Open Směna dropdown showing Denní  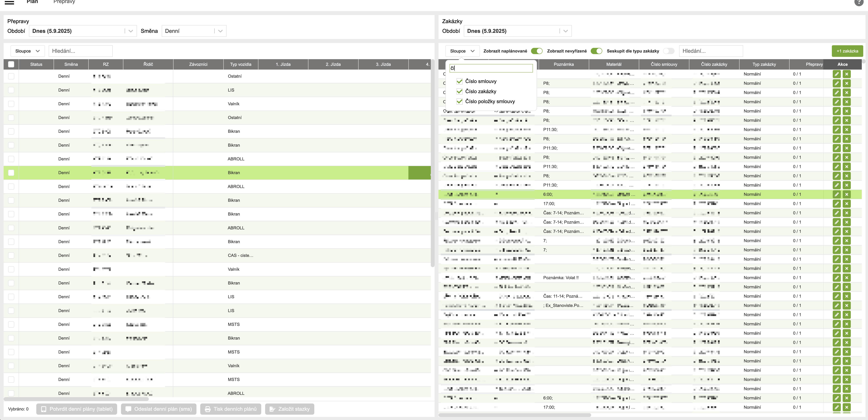194,31
